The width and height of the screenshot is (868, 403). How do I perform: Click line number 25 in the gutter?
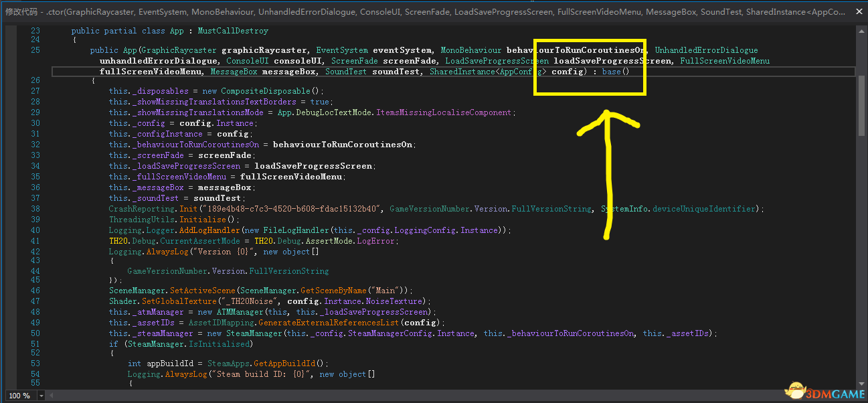click(35, 50)
